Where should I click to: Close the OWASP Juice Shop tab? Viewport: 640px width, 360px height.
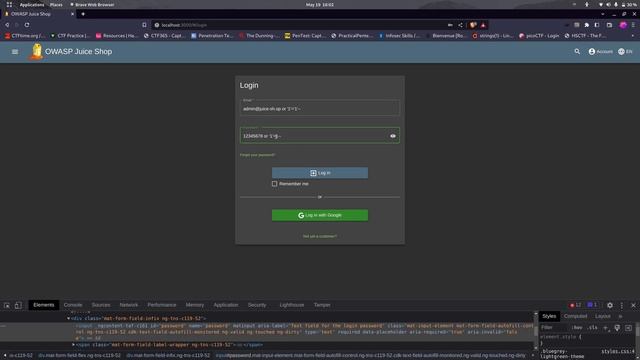73,14
